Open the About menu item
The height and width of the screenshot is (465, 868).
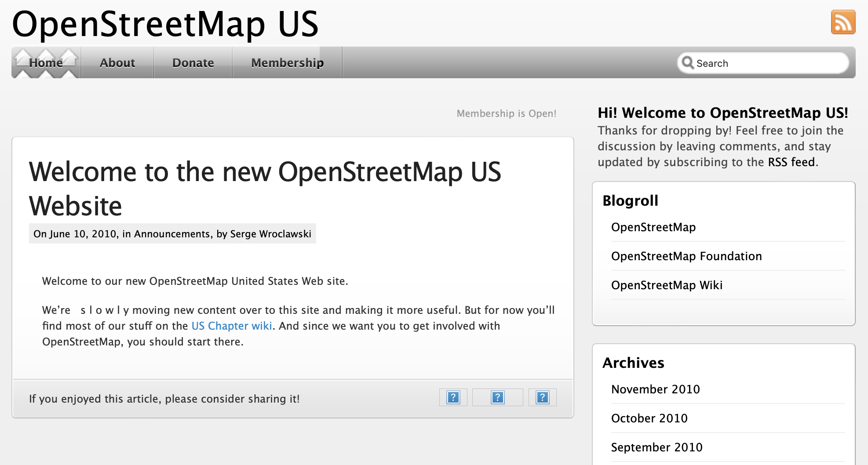click(x=117, y=62)
